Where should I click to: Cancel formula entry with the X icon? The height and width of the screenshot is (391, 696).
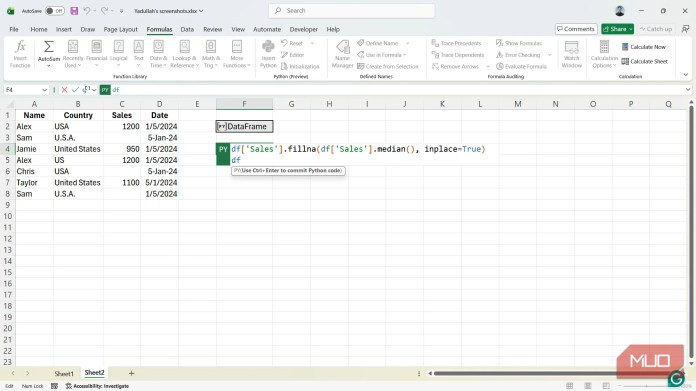click(x=64, y=90)
